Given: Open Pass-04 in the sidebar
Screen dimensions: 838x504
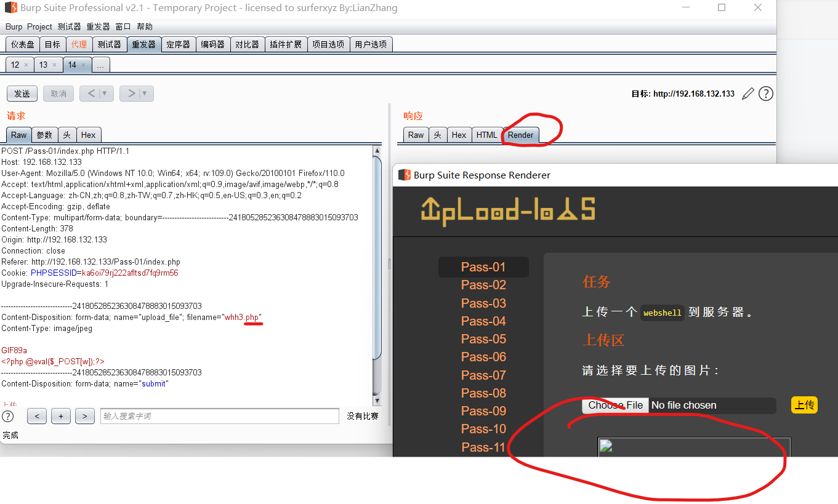Looking at the screenshot, I should coord(483,321).
